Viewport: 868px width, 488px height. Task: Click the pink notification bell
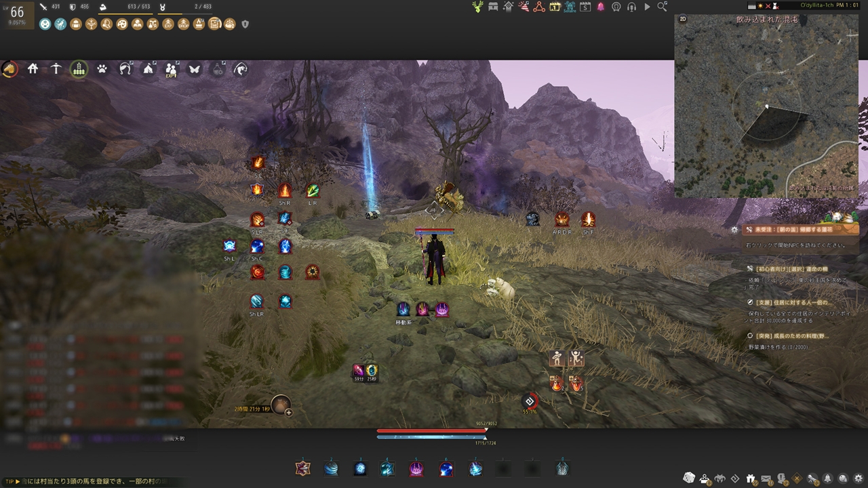[x=601, y=7]
